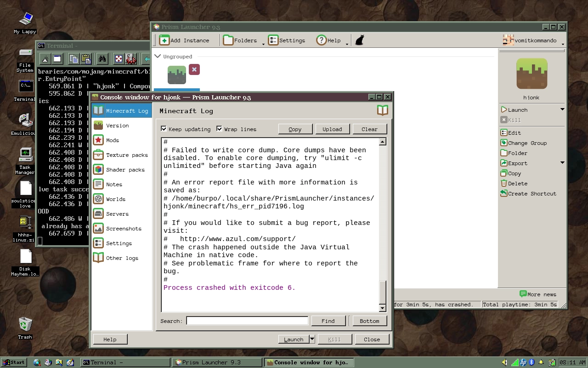
Task: Click the Find button
Action: pos(328,321)
